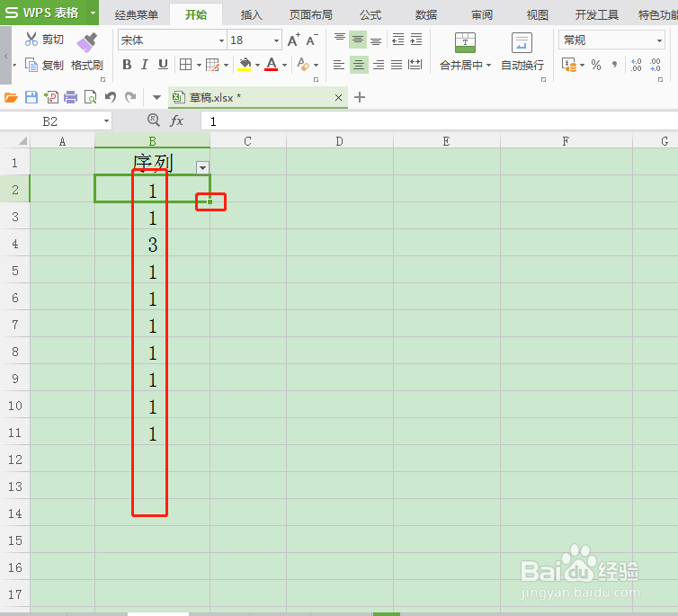
Task: Open the 经典菜单 tab
Action: 137,14
